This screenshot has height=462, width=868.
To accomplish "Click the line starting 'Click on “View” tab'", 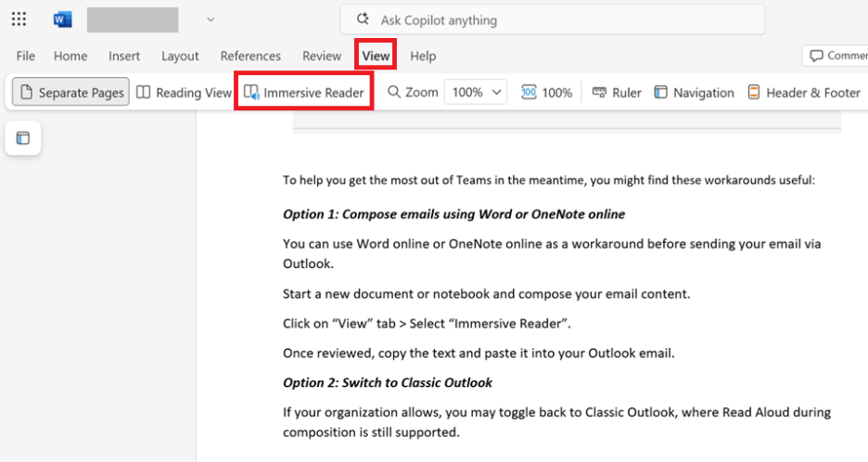I will (427, 324).
